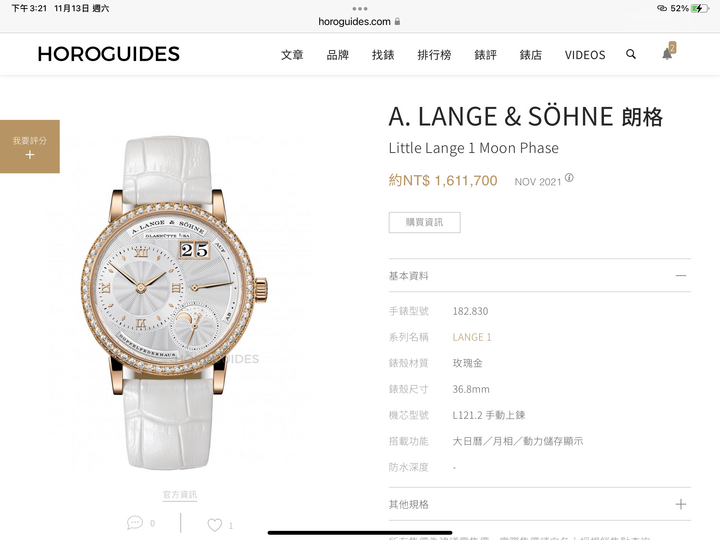Screen dimensions: 720x540
Task: Tap the Little Lange 1 watch image
Action: pyautogui.click(x=174, y=302)
